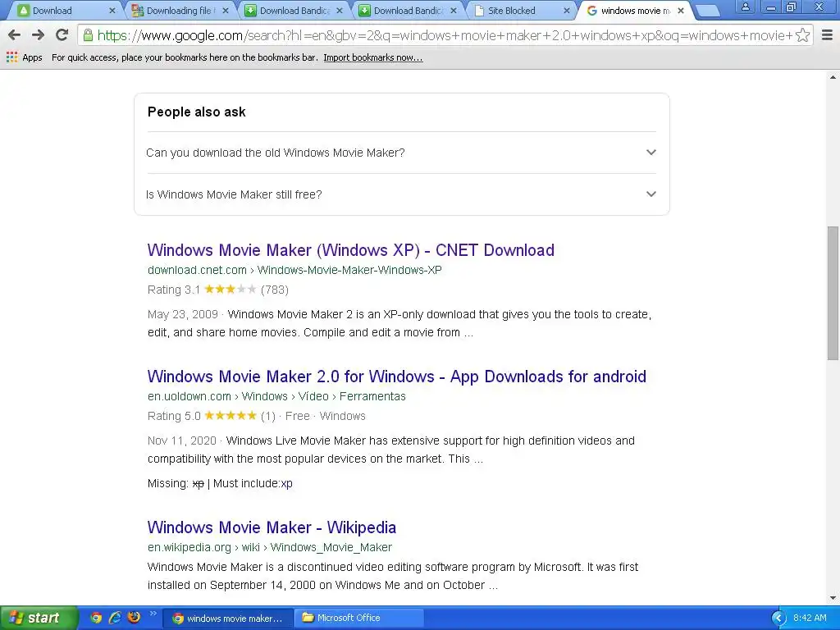Screen dimensions: 840x630
Task: Click the 'People also ask' heading
Action: 197,112
